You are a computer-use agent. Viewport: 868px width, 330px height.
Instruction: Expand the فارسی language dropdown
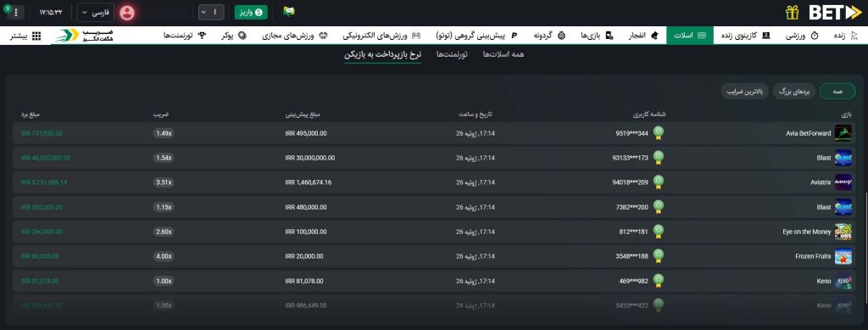click(96, 12)
